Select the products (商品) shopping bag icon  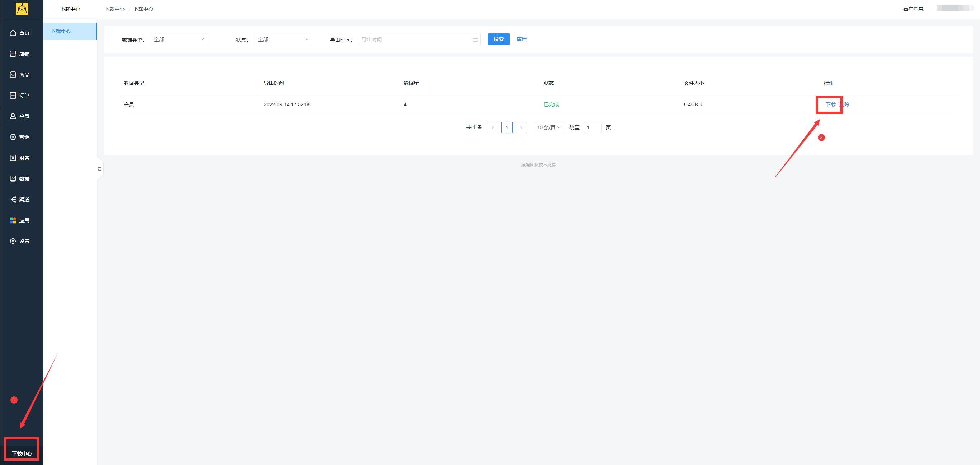[x=13, y=75]
